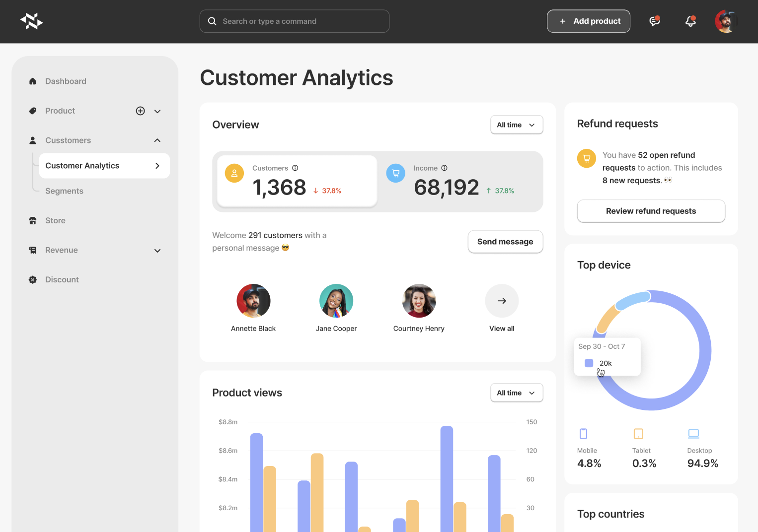This screenshot has height=532, width=758.
Task: Expand the Revenue submenu
Action: [x=157, y=251]
